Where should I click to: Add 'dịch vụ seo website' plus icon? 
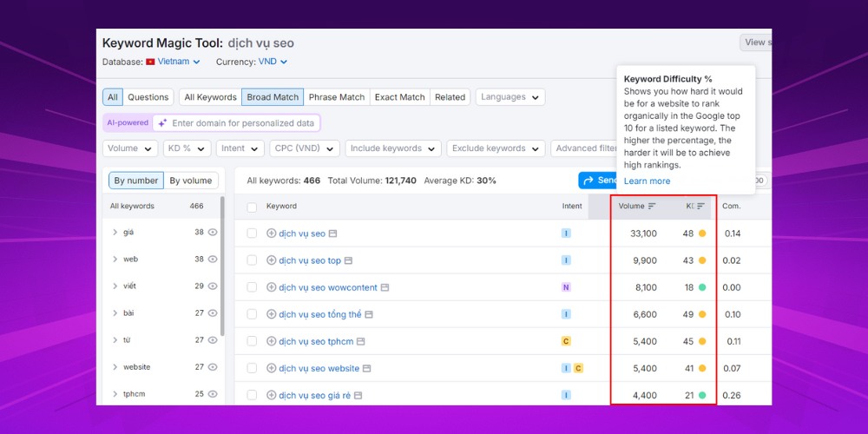[x=271, y=368]
